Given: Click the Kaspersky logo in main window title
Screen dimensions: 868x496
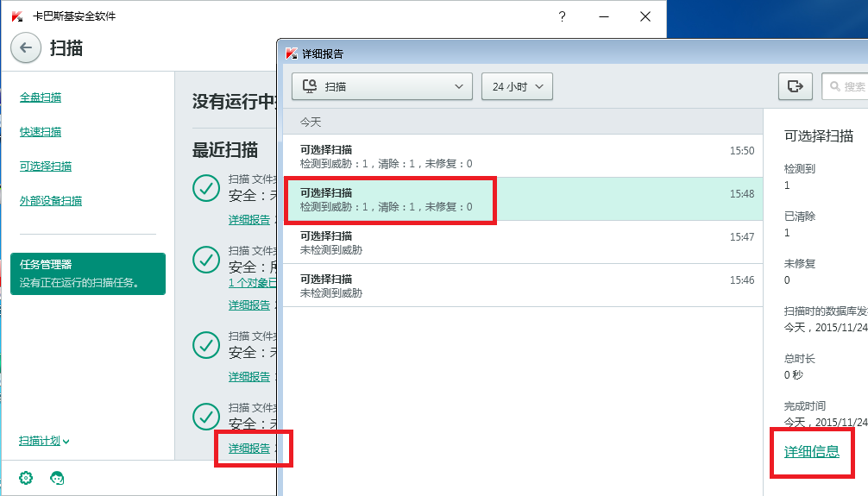Looking at the screenshot, I should point(17,16).
